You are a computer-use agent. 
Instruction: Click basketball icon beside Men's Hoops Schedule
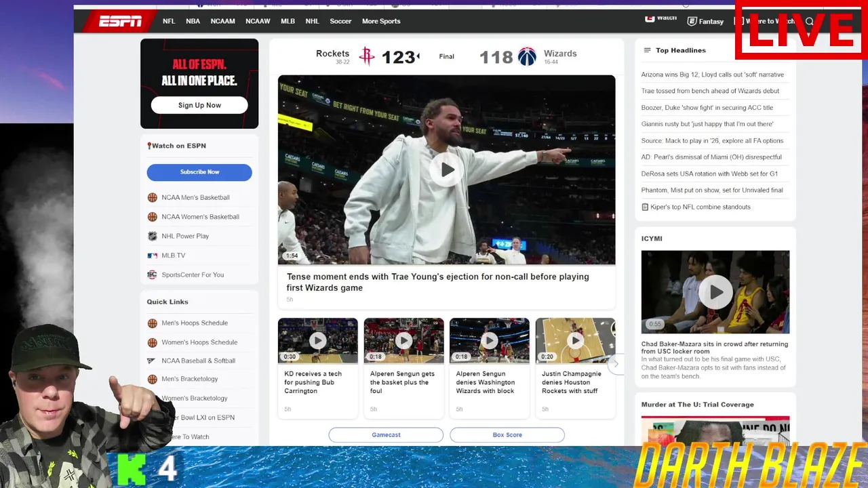pos(152,323)
